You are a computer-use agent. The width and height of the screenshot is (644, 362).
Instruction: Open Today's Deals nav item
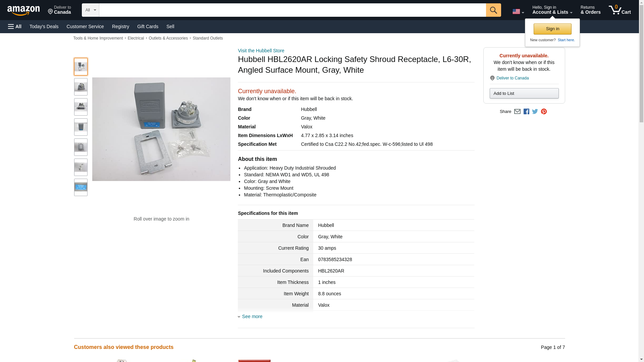(44, 26)
